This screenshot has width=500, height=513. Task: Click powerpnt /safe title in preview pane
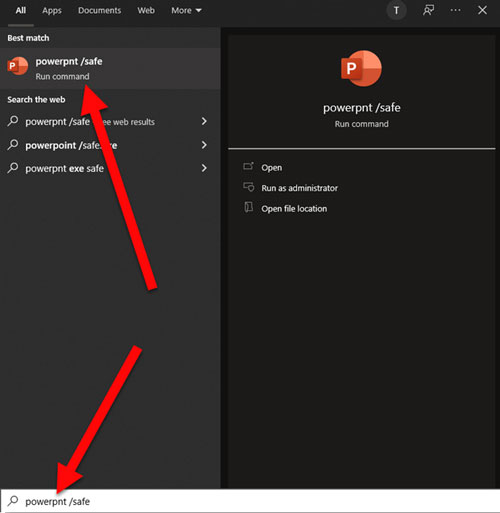[x=362, y=108]
